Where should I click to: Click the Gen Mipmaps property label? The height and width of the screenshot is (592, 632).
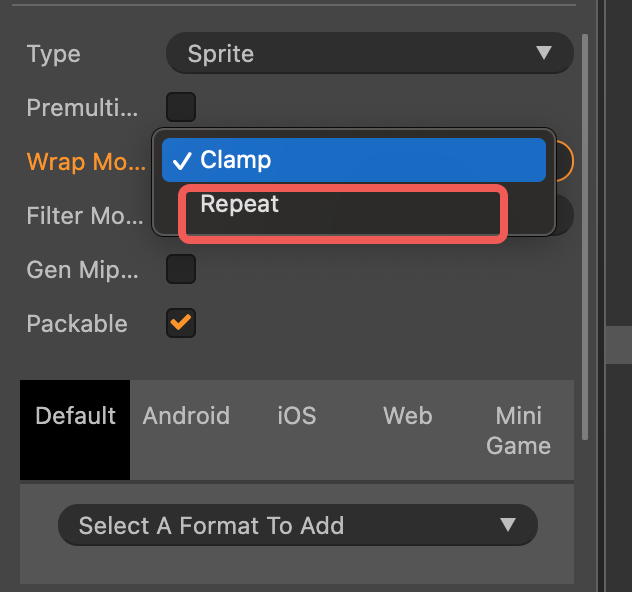coord(82,270)
